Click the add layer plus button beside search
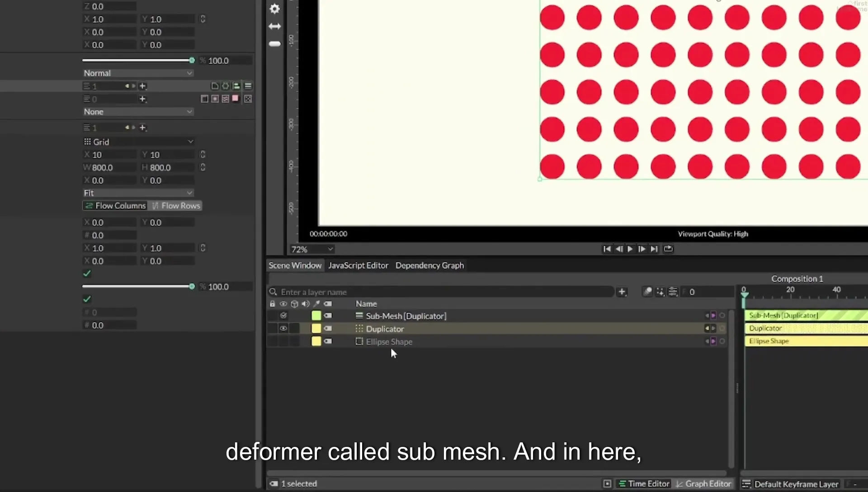Image resolution: width=868 pixels, height=492 pixels. [x=622, y=292]
